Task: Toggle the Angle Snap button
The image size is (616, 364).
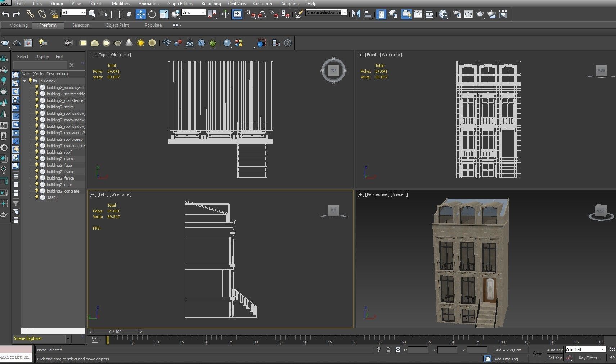Action: (x=262, y=14)
